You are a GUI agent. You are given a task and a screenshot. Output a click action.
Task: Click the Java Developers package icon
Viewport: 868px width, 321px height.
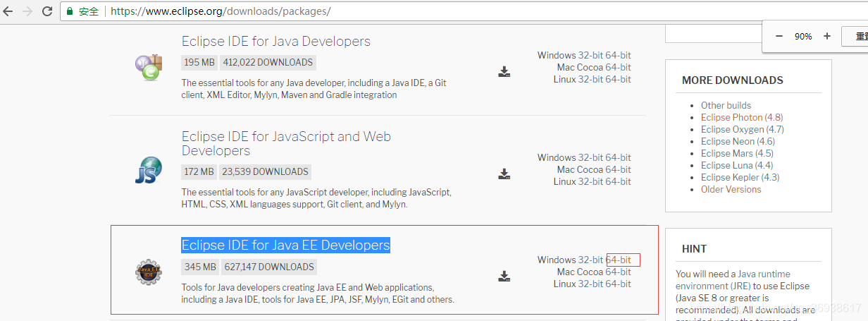pos(149,66)
